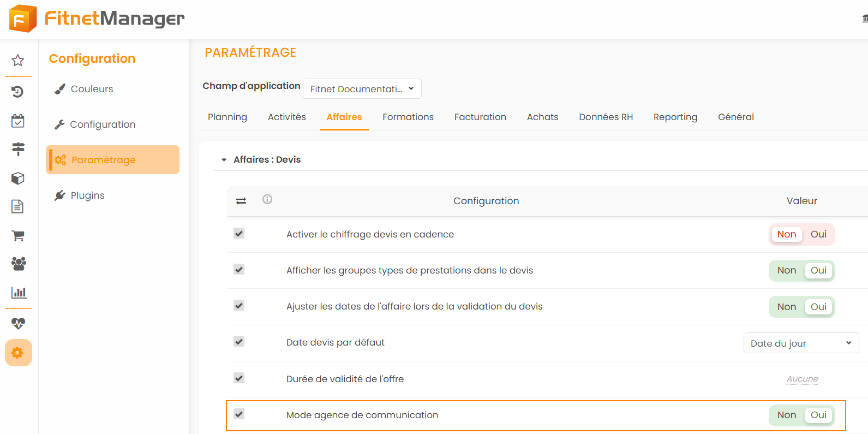Viewport: 868px width, 434px height.
Task: Open Plugins in the Configuration menu
Action: [x=87, y=195]
